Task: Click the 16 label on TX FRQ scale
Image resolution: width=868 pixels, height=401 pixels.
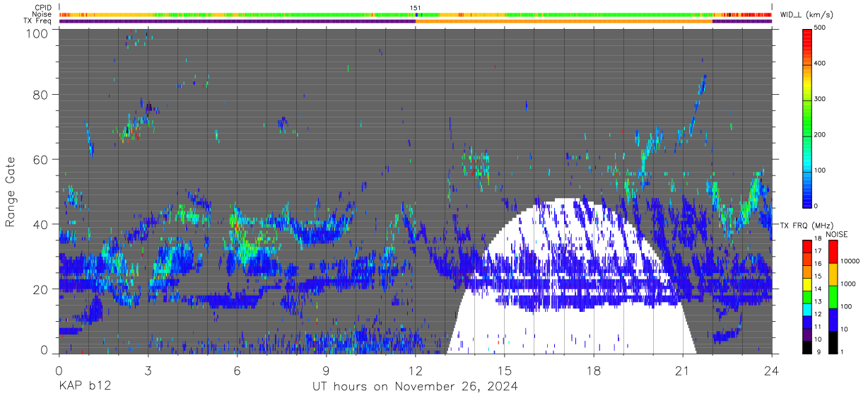Action: click(x=817, y=264)
